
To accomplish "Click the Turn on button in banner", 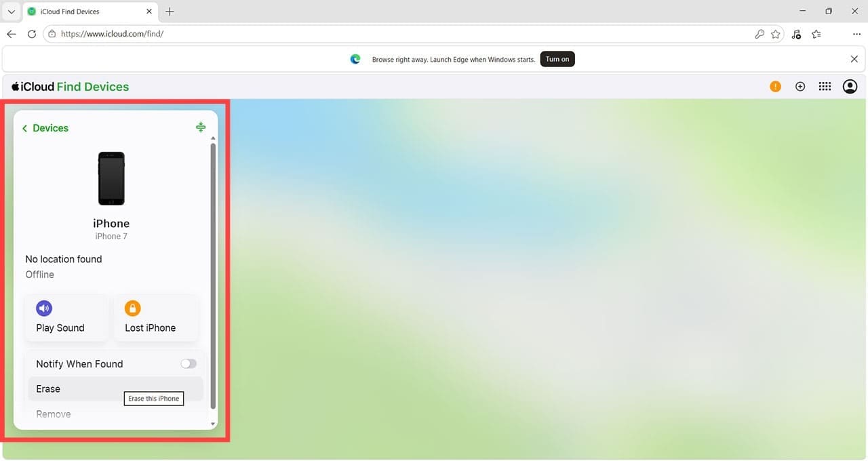I will pos(557,59).
